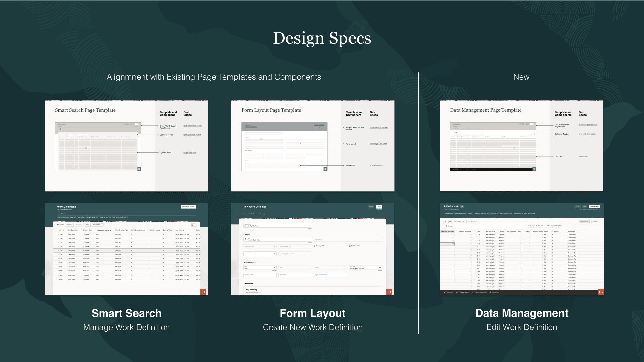This screenshot has width=644, height=362.
Task: Select the Operation Items tab in bottom bar
Action: pyautogui.click(x=462, y=292)
